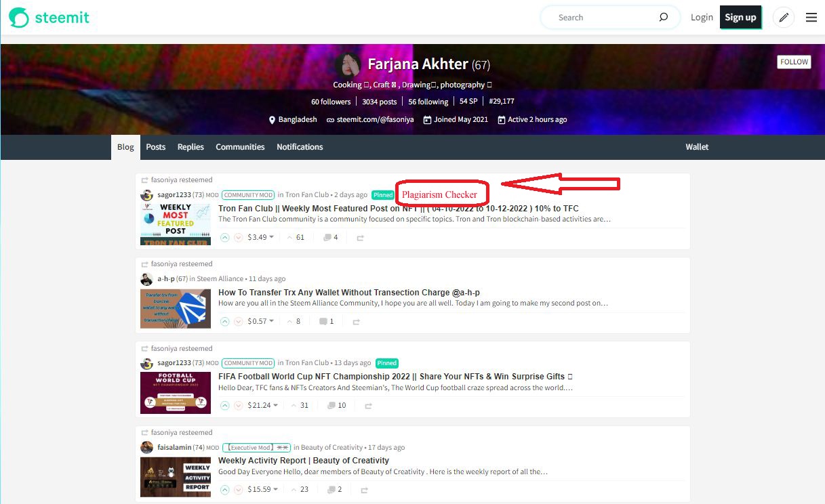The width and height of the screenshot is (825, 504).
Task: Click comments icon on a-h-p post
Action: pyautogui.click(x=323, y=321)
